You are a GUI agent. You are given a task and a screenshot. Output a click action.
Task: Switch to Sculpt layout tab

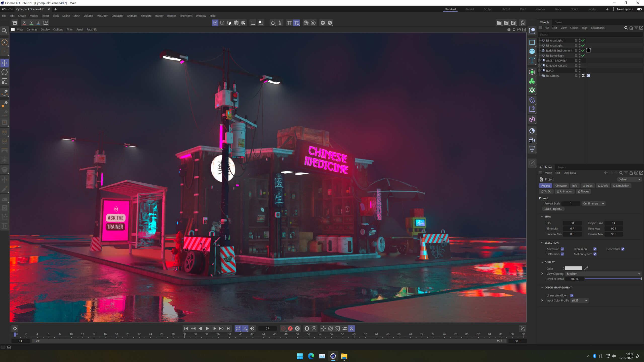coord(488,9)
